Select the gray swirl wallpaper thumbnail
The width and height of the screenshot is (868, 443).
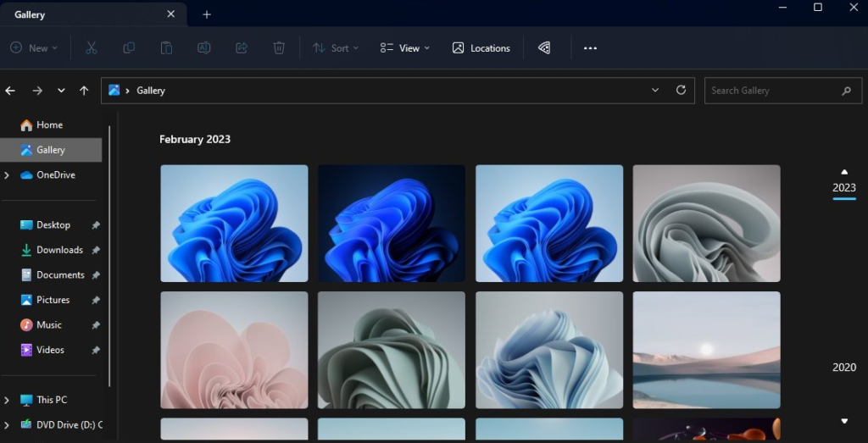click(x=706, y=224)
